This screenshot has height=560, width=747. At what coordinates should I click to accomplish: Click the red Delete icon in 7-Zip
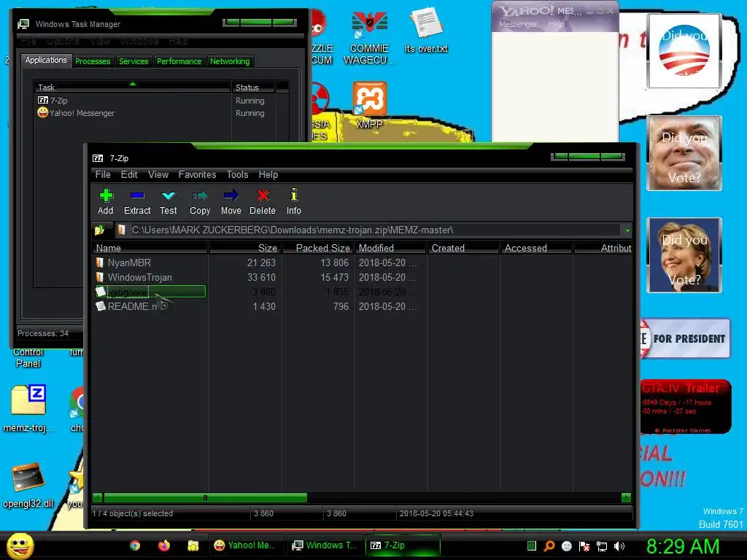point(263,201)
